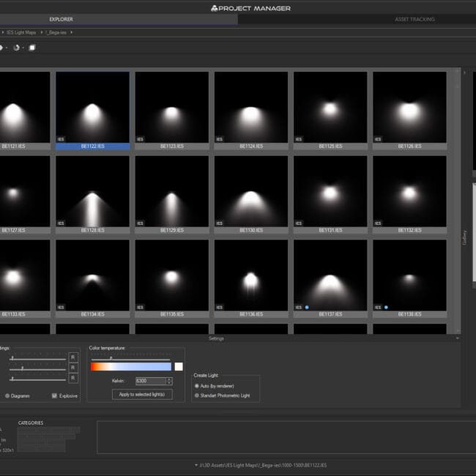Increase Kelvin using the up stepper arrow
Screen dimensions: 476x476
[169, 379]
